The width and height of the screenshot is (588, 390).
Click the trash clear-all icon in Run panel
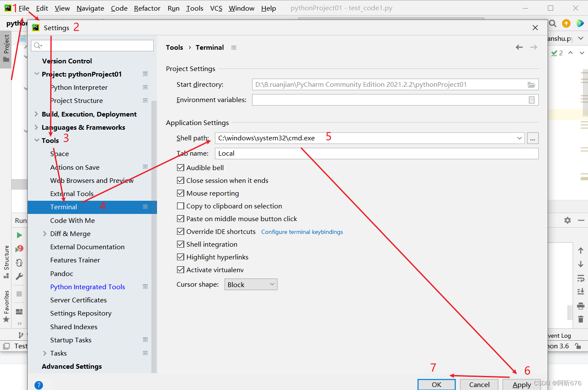tap(581, 319)
